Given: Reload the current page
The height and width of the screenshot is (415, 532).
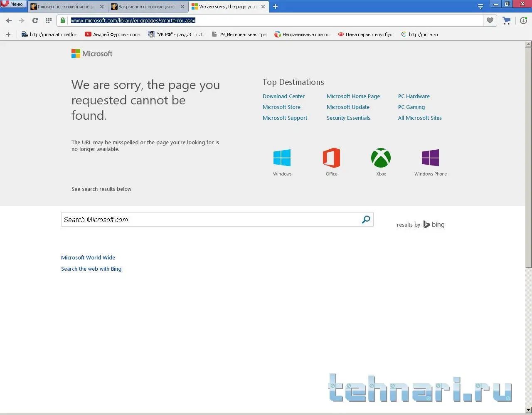Looking at the screenshot, I should click(35, 20).
